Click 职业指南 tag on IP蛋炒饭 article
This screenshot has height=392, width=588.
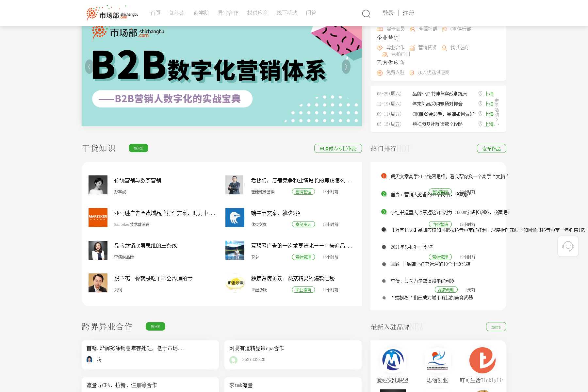pos(303,290)
